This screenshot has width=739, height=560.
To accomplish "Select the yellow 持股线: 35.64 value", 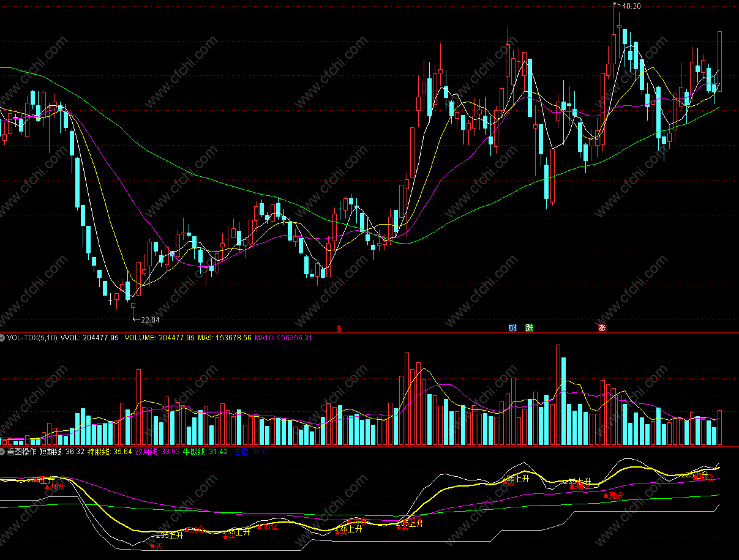I will [x=110, y=452].
